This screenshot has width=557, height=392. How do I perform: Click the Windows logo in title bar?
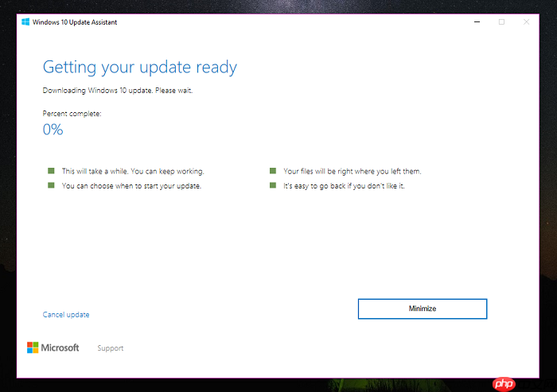pyautogui.click(x=25, y=22)
